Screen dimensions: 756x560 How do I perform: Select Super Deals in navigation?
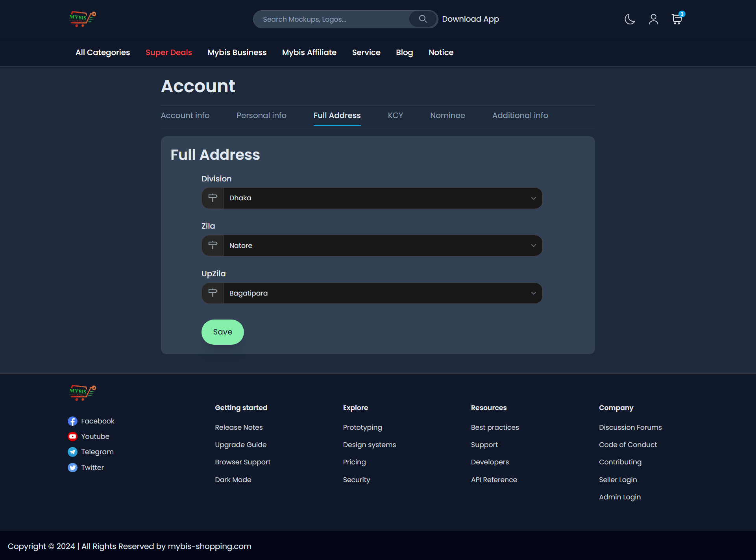[x=168, y=52]
